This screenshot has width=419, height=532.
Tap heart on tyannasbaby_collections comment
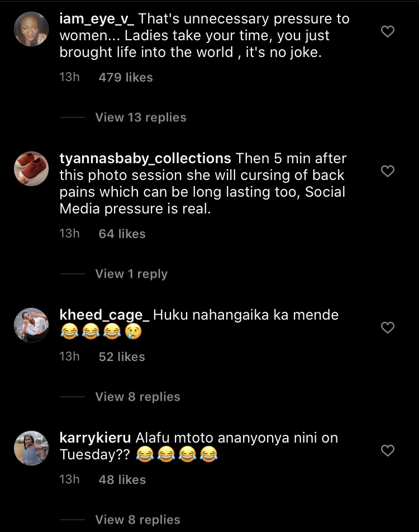point(387,171)
